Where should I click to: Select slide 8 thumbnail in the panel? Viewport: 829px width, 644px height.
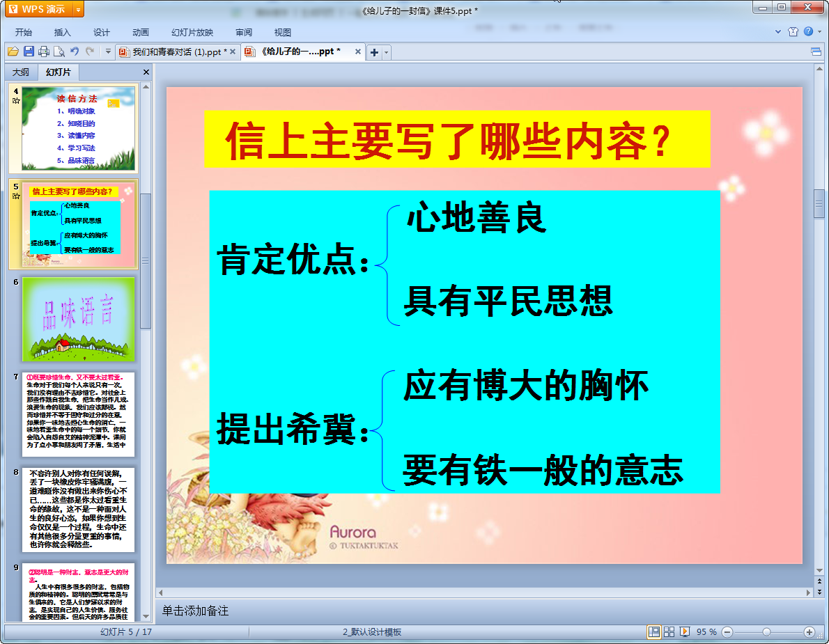pyautogui.click(x=78, y=510)
